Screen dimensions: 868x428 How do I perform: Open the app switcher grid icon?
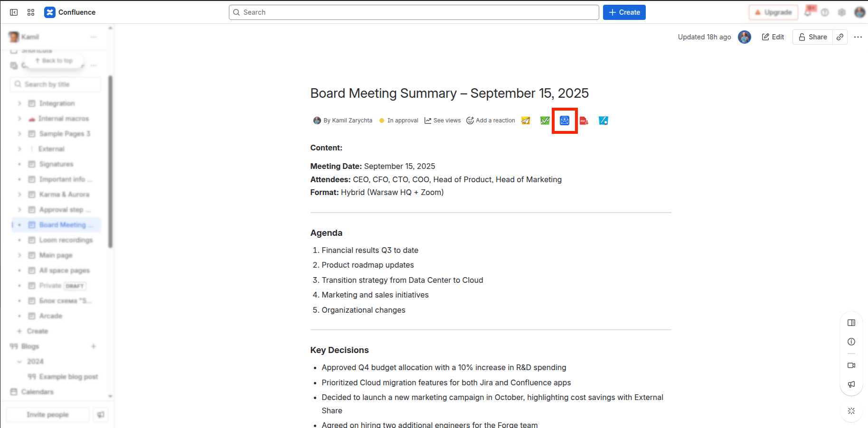[31, 12]
